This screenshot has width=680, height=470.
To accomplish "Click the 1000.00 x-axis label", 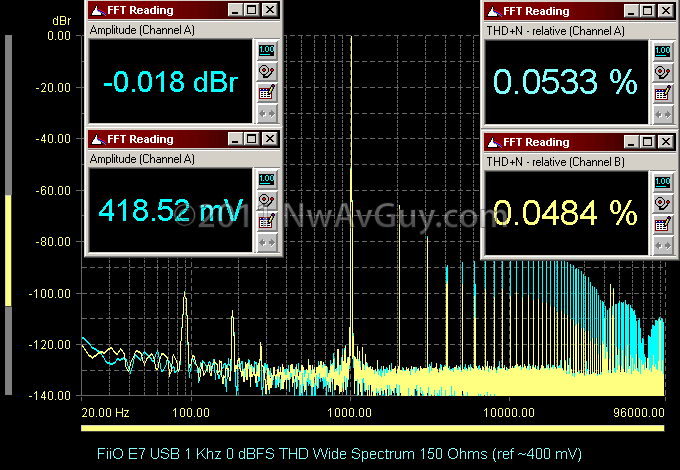I will coord(350,412).
